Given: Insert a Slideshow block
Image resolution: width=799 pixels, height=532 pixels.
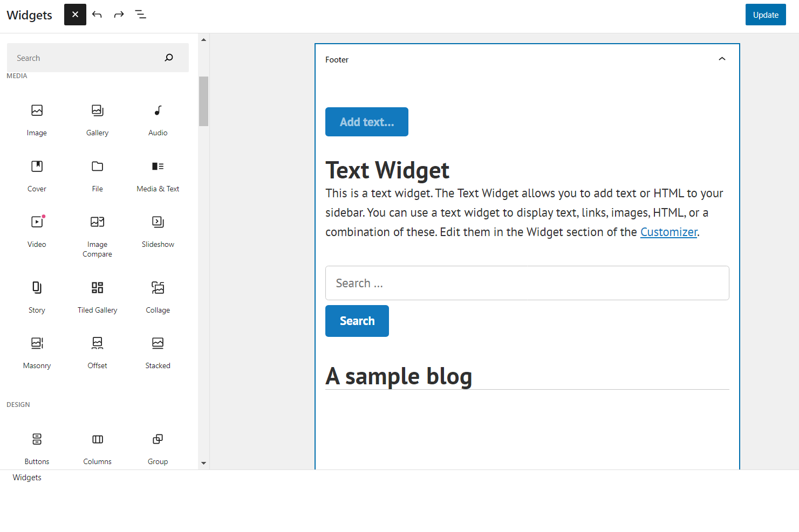Looking at the screenshot, I should click(x=158, y=232).
